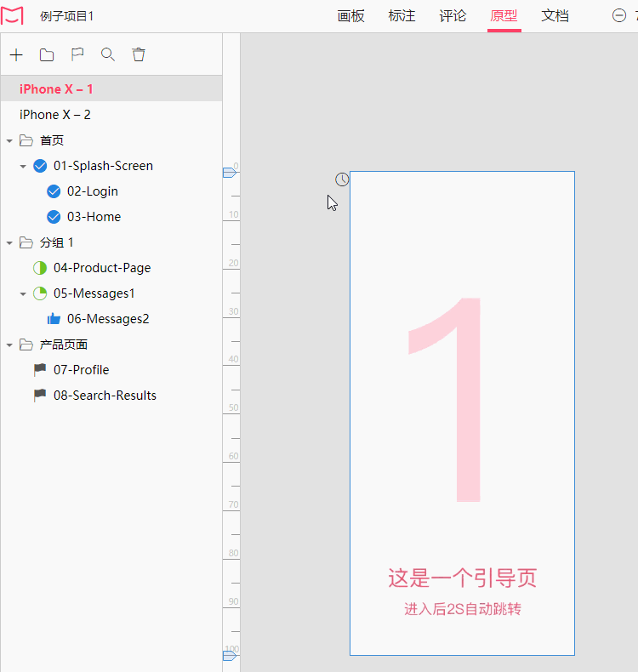Switch to the 标注 tab

402,16
